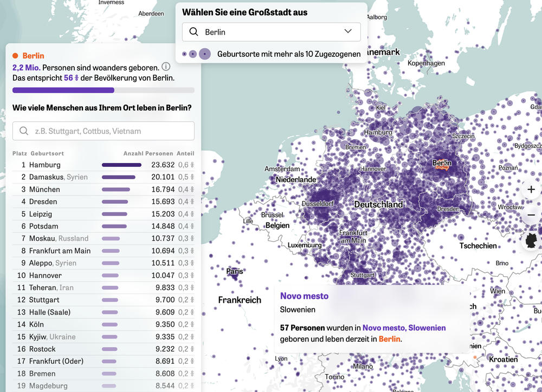The width and height of the screenshot is (542, 392).
Task: Click the 'Novo mesto, Slowenien' link in tooltip
Action: (404, 328)
